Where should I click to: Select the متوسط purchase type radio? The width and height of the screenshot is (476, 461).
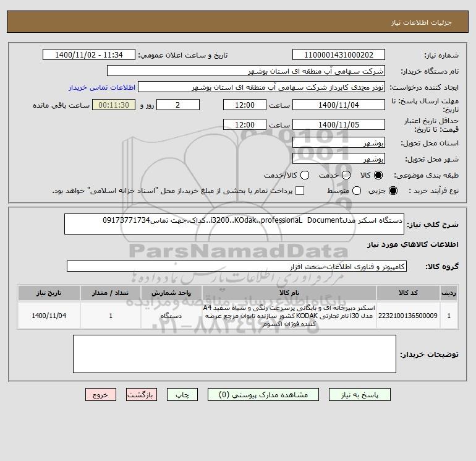(357, 191)
